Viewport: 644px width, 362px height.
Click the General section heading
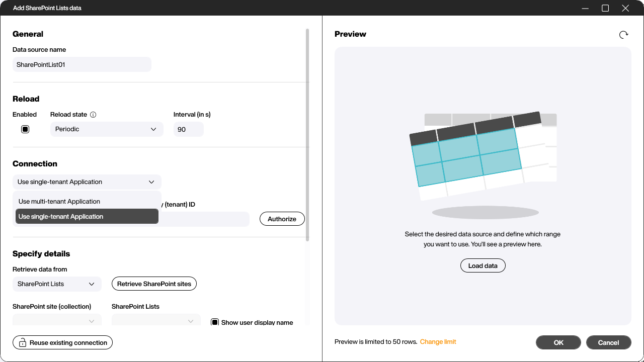click(x=28, y=34)
